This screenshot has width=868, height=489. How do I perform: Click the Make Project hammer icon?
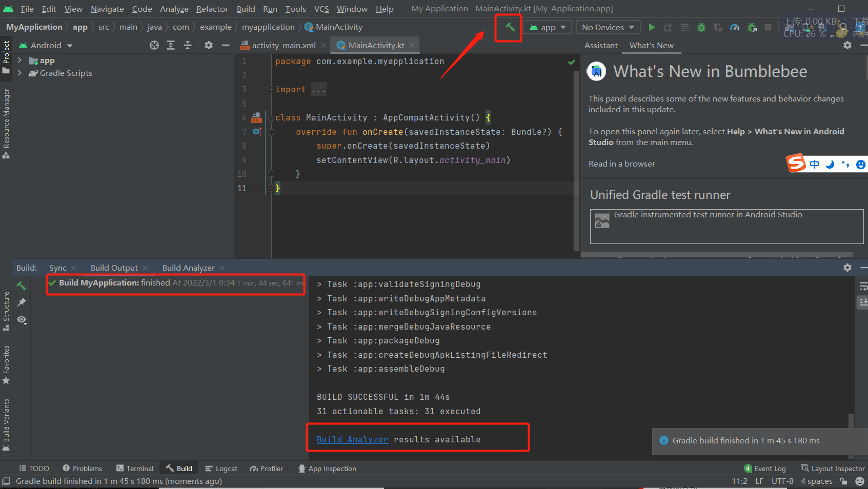[510, 27]
